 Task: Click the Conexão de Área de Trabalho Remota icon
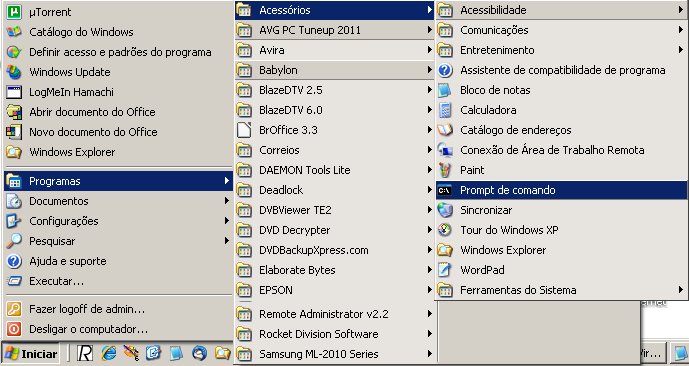tap(445, 150)
